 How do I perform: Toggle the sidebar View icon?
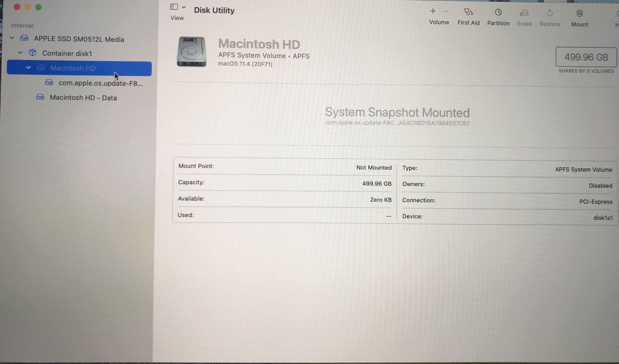point(174,7)
